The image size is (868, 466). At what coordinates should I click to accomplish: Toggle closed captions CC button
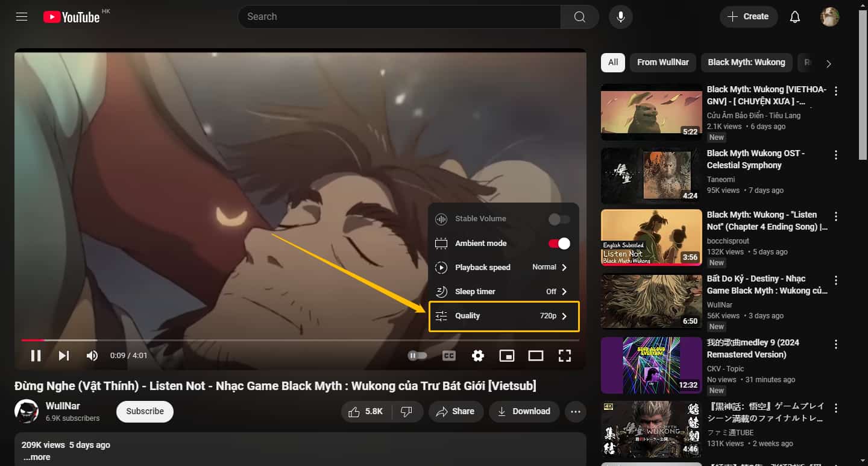449,356
